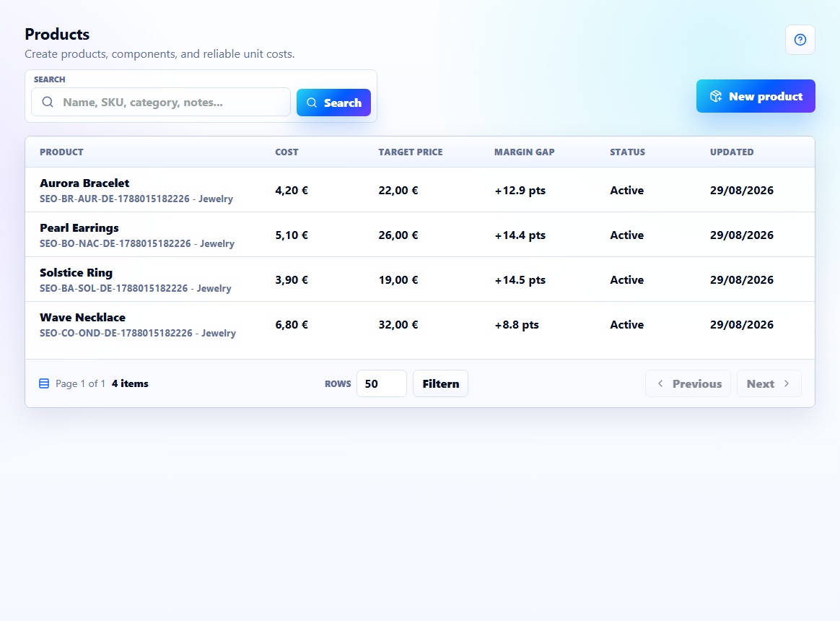Sort by the PRODUCT column header

[x=61, y=152]
